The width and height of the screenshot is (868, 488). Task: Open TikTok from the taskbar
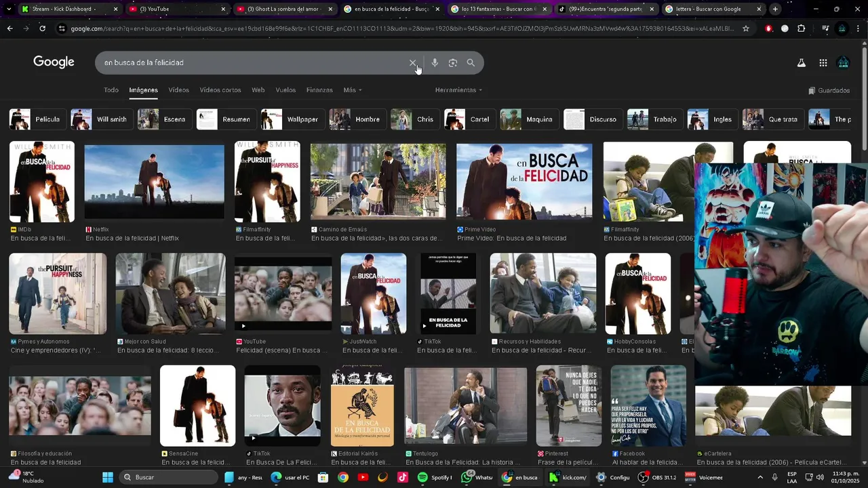pos(403,477)
